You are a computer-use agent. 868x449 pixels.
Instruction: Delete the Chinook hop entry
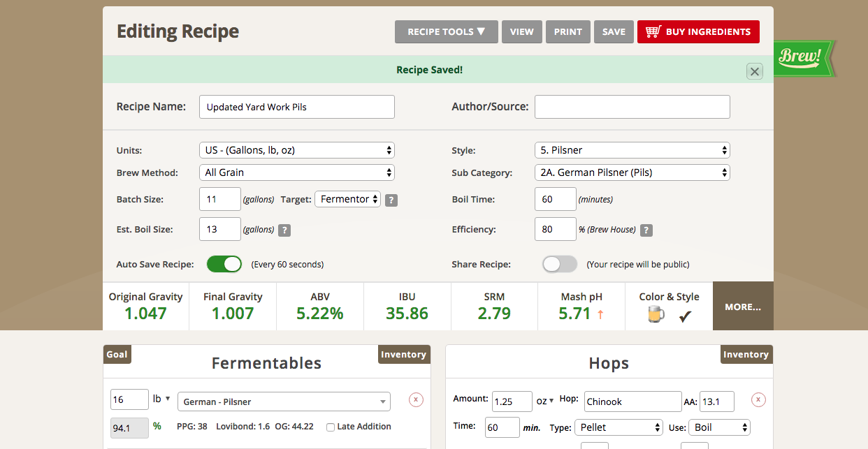758,400
